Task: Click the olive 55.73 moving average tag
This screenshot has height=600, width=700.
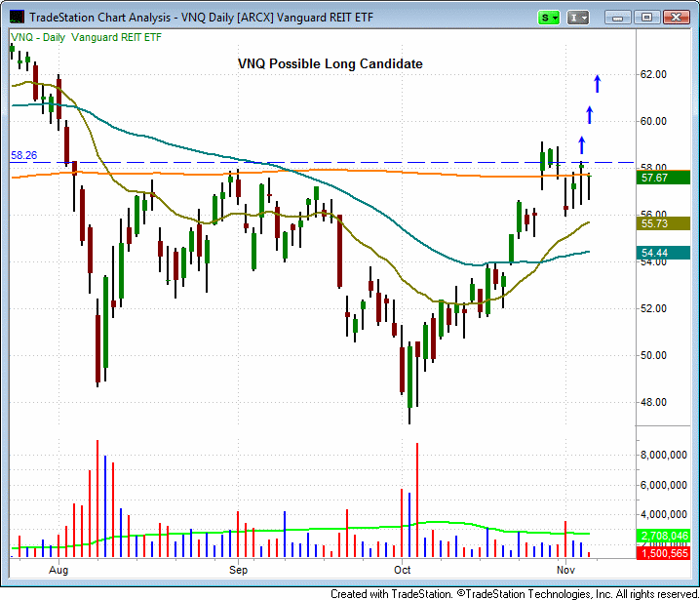Action: [x=663, y=223]
